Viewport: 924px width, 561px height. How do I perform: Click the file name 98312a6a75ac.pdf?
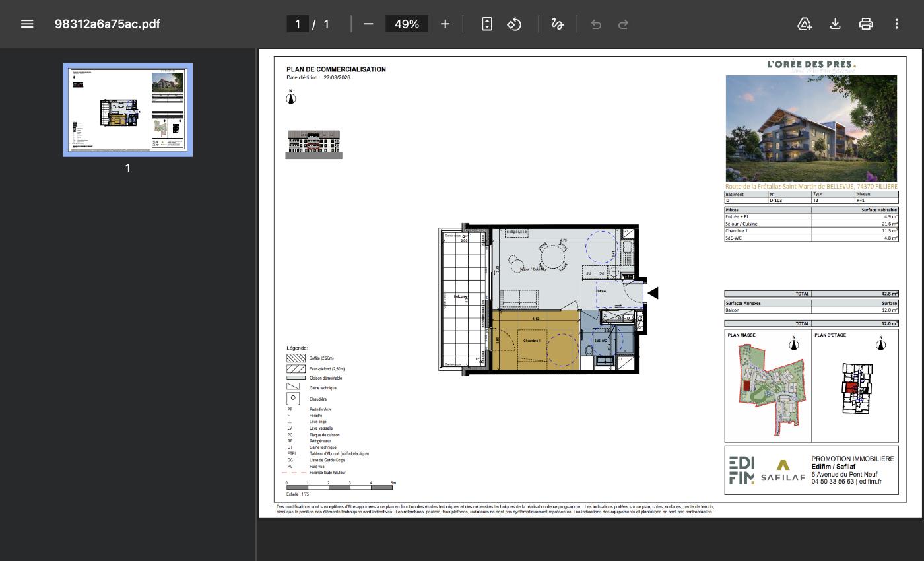108,24
